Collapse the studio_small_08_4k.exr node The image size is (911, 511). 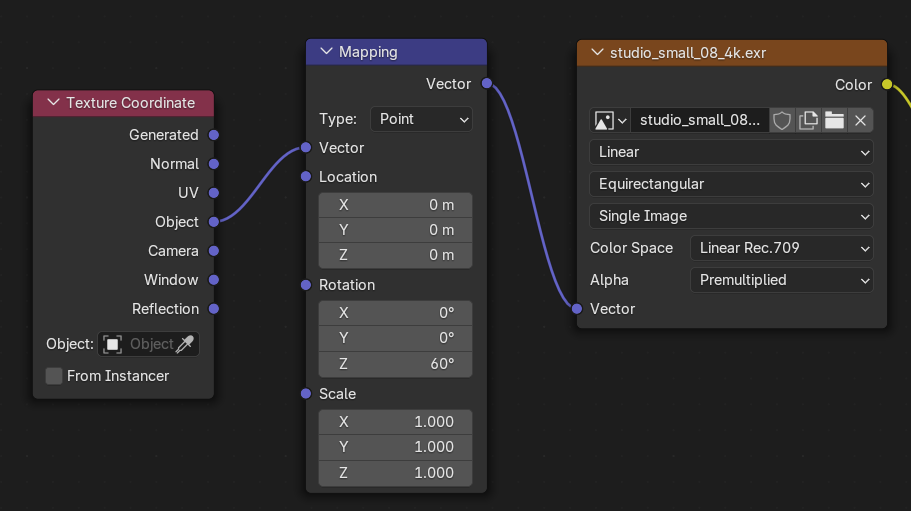pos(598,53)
